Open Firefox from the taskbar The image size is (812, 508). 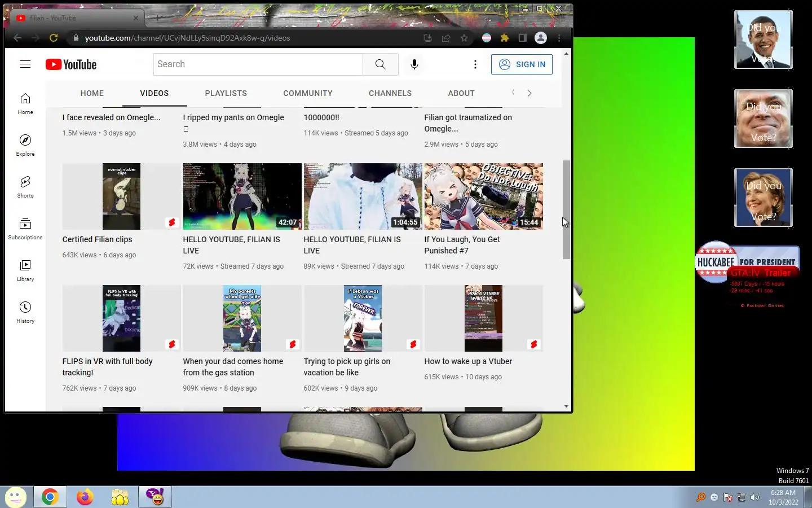pyautogui.click(x=85, y=497)
